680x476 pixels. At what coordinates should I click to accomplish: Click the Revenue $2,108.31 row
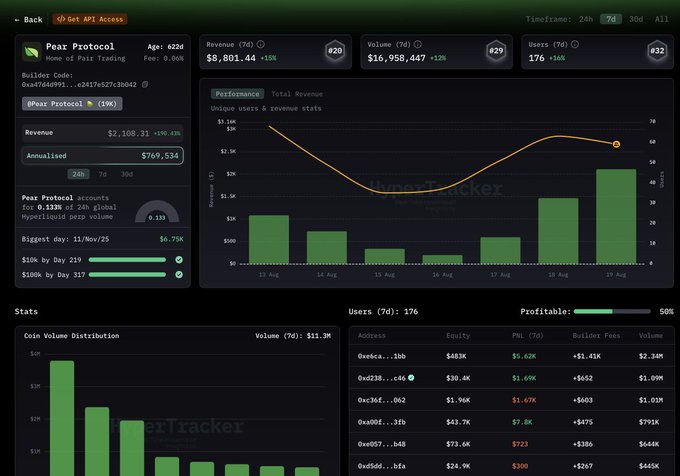tap(103, 133)
